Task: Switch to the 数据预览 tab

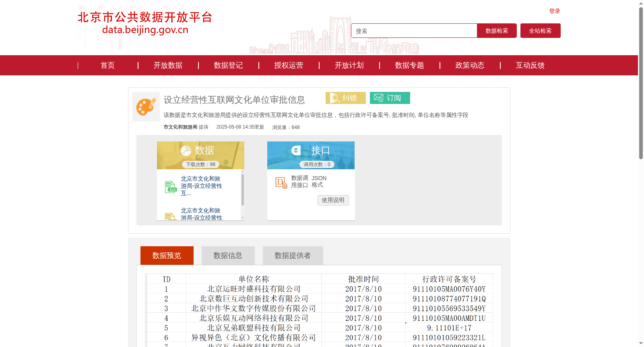Action: tap(167, 256)
